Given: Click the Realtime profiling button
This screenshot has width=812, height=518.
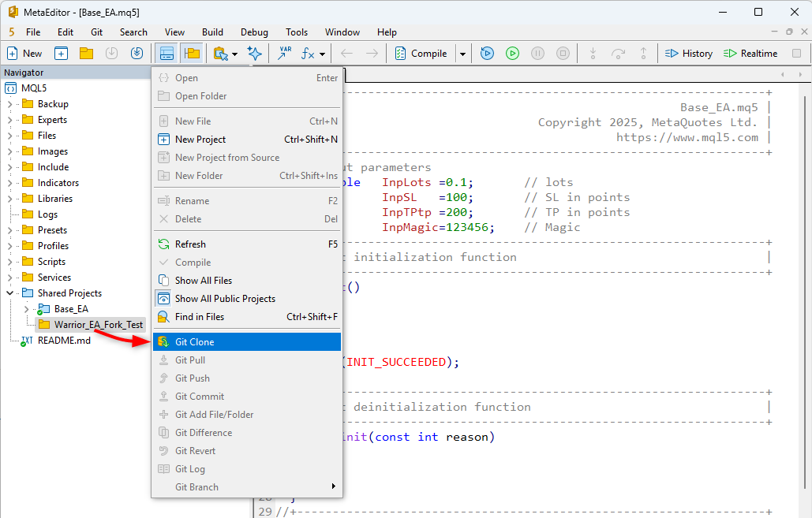Looking at the screenshot, I should pyautogui.click(x=750, y=54).
